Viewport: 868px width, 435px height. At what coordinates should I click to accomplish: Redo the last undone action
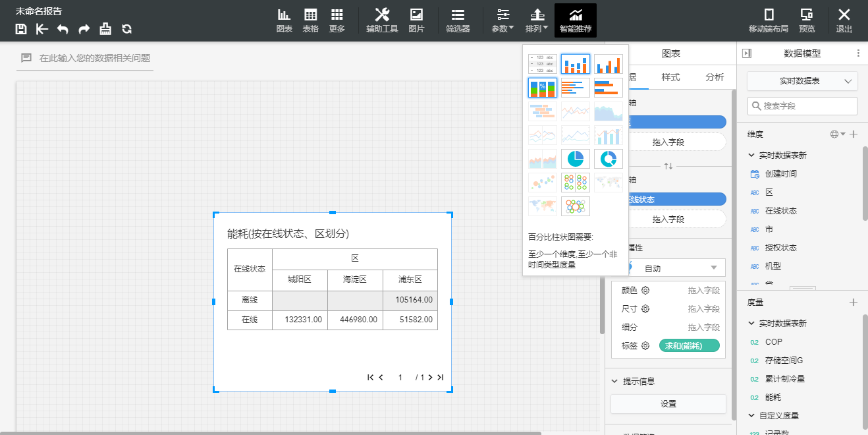tap(84, 29)
